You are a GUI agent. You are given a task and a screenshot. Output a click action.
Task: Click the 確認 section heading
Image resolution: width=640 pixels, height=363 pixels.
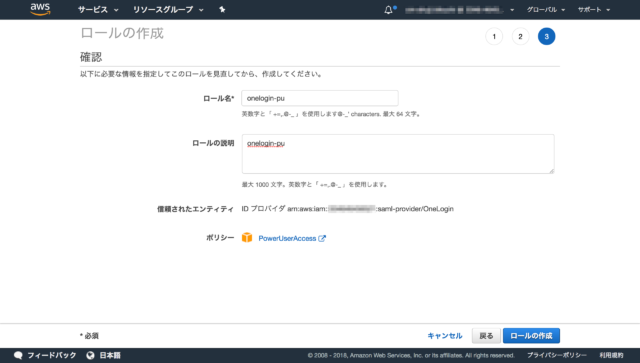[91, 57]
